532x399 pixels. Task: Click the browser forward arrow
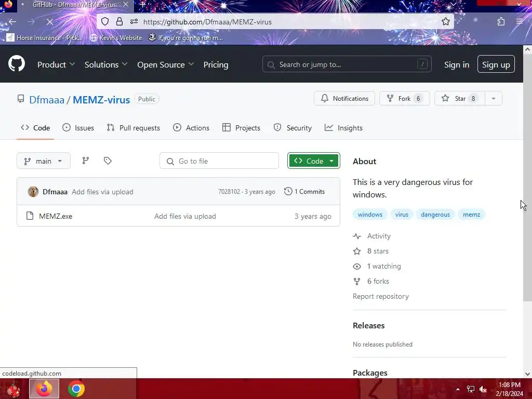point(31,22)
